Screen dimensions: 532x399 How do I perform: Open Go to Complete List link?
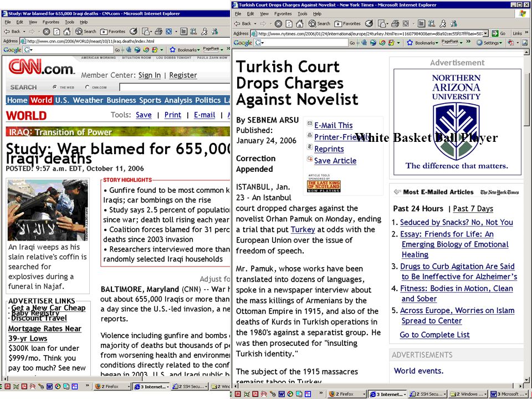434,335
